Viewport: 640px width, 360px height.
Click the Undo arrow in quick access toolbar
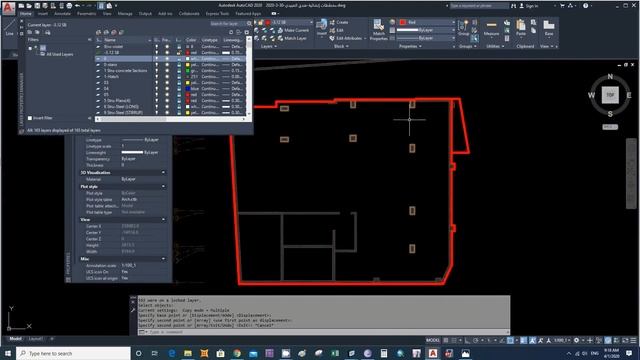pos(77,6)
